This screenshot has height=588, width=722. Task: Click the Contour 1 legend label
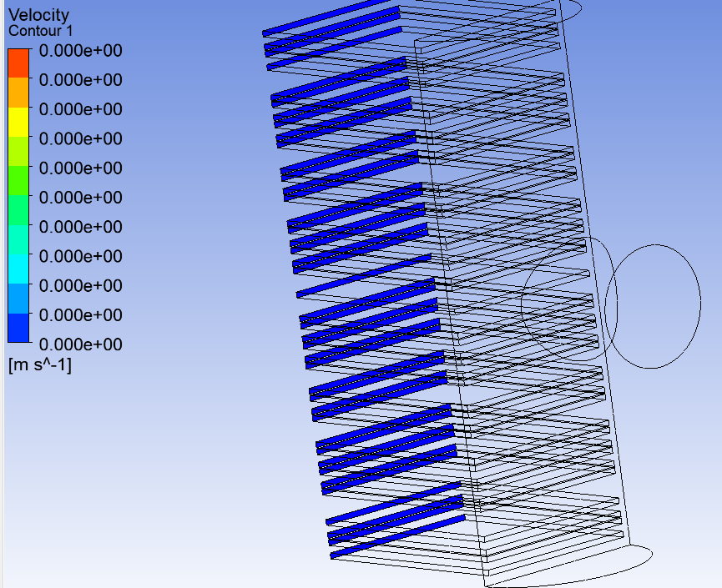41,31
